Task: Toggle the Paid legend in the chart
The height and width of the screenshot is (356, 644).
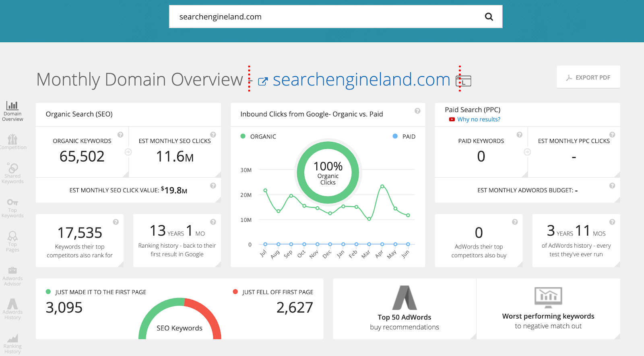Action: (x=404, y=137)
